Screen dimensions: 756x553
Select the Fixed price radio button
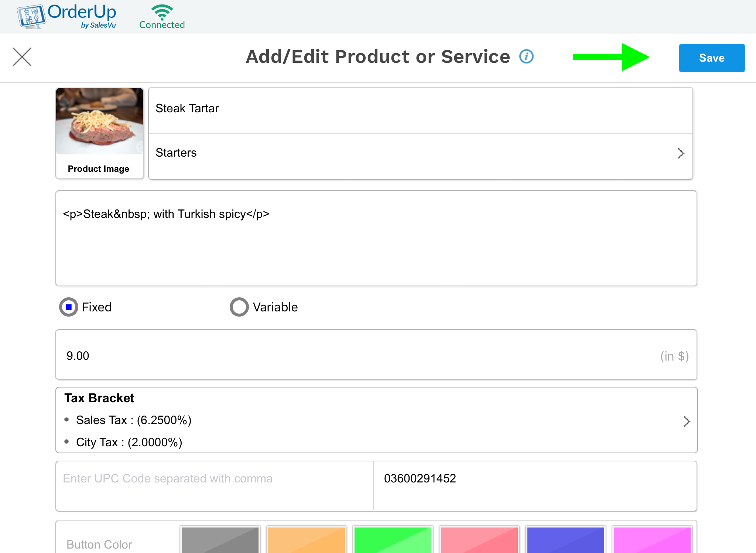point(69,307)
